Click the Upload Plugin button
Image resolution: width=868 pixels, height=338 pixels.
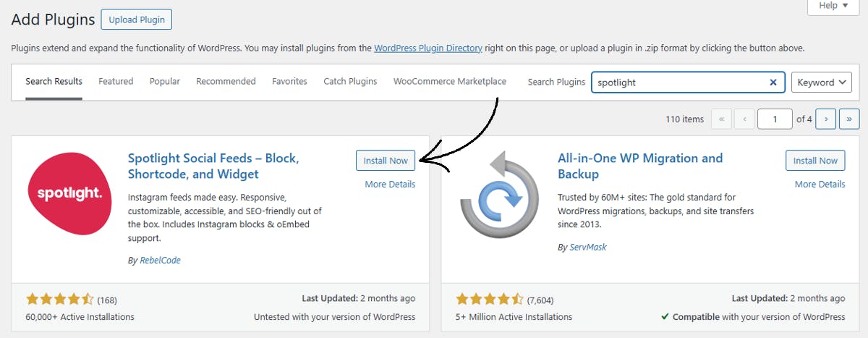137,20
